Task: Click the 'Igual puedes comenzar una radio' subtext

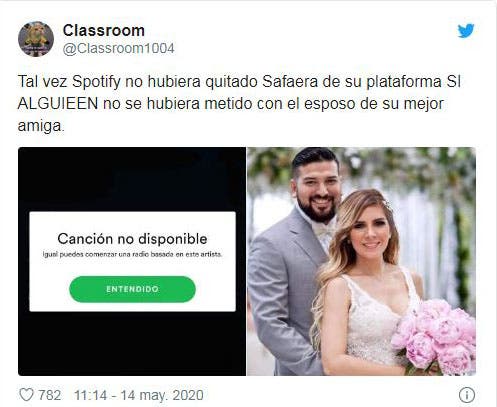Action: point(132,254)
